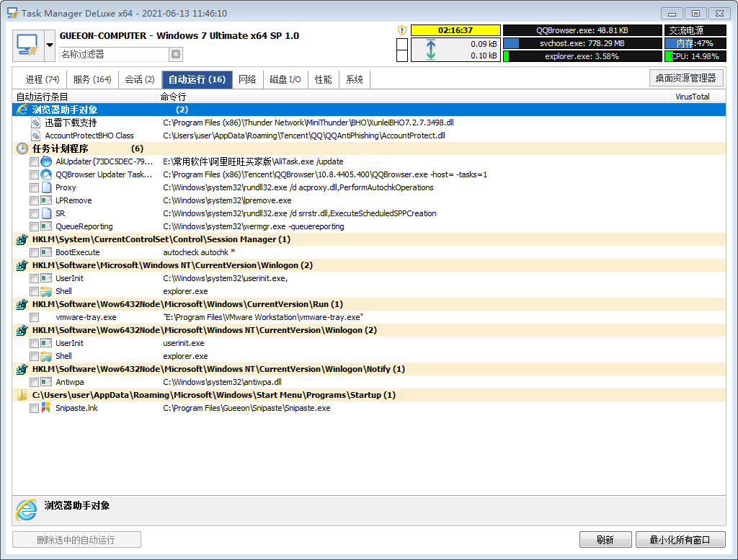Click registry icon of HKLM\Software\Microsoft Winlogon group

click(22, 265)
